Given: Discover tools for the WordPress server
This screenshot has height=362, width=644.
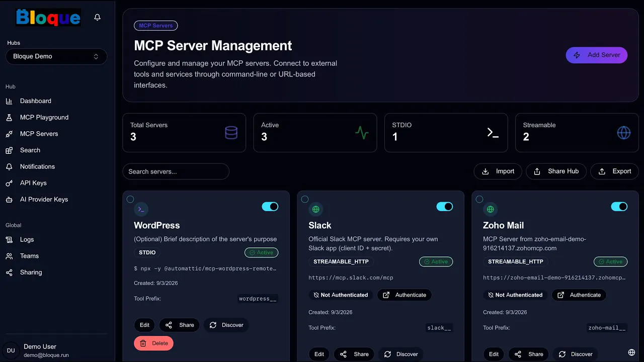Looking at the screenshot, I should click(226, 325).
